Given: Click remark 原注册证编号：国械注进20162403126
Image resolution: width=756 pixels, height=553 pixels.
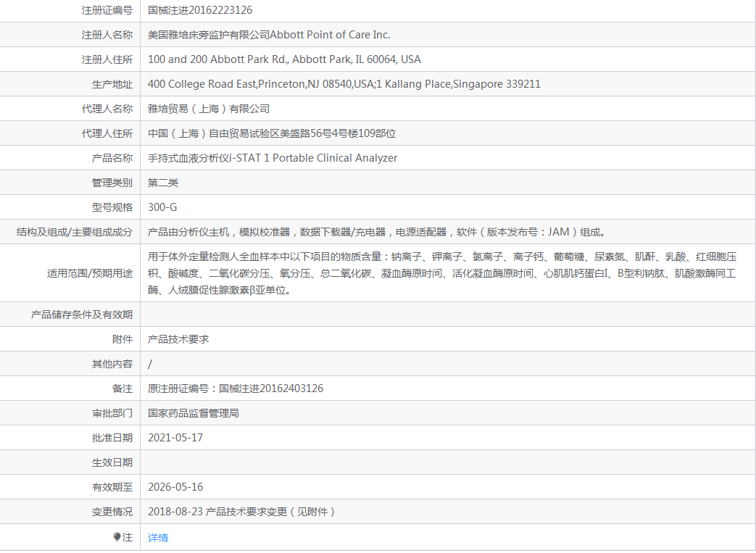Looking at the screenshot, I should 236,388.
